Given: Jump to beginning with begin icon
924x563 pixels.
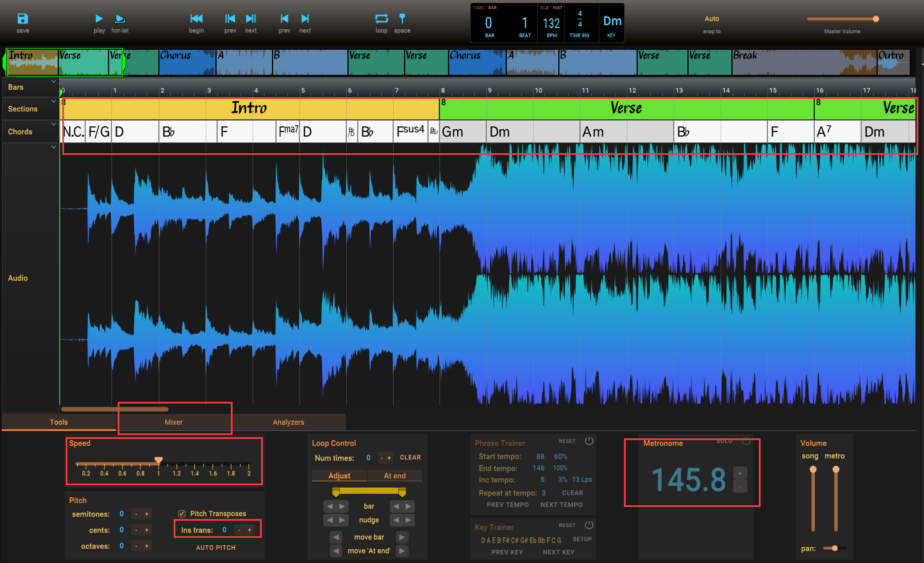Looking at the screenshot, I should 196,19.
